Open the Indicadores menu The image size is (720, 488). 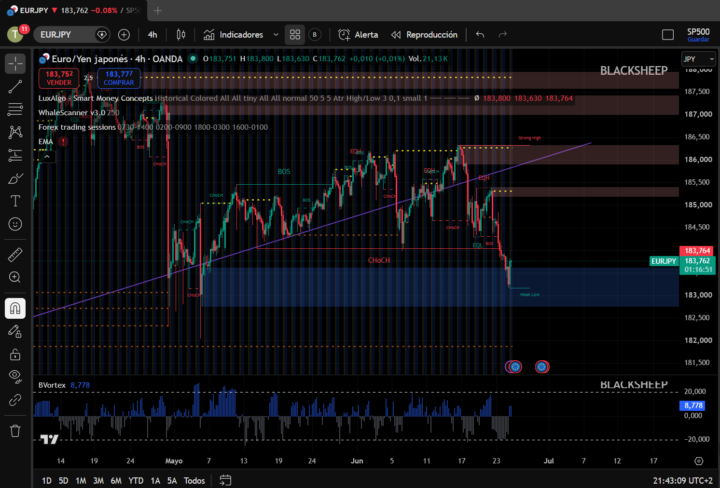tap(234, 35)
